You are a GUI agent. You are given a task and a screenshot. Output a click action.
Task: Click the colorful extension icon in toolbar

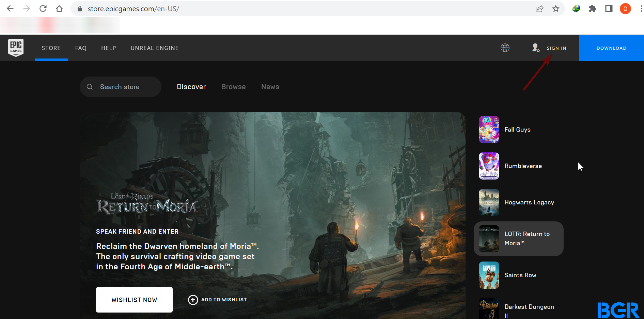coord(576,9)
